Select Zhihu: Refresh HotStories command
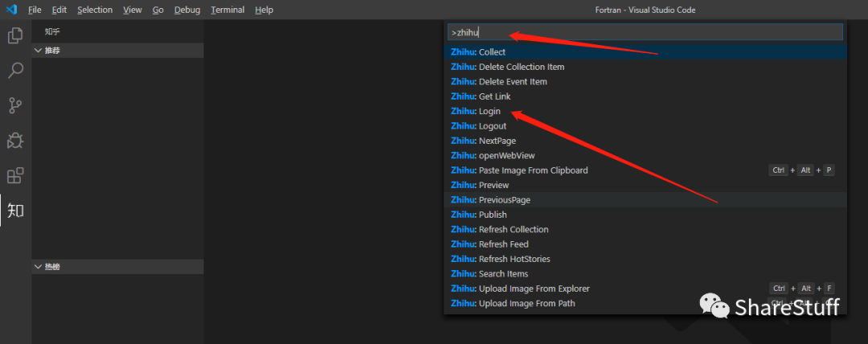 coord(645,260)
